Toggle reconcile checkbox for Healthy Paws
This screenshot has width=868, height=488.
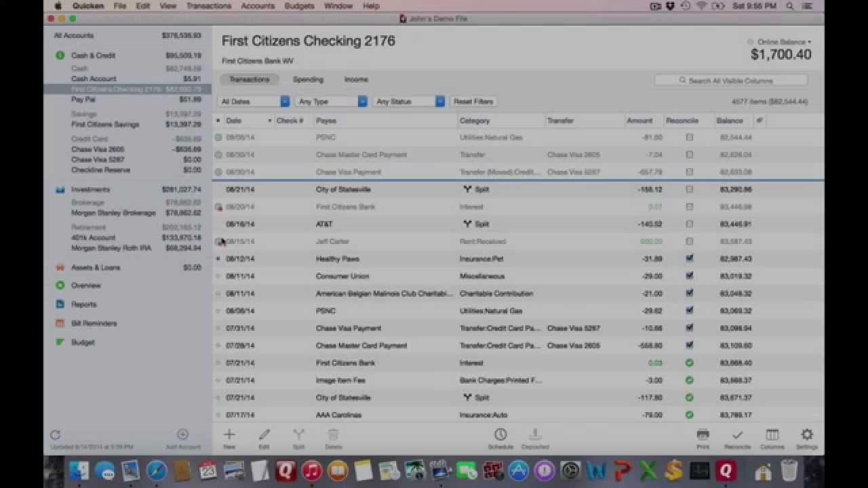(690, 258)
